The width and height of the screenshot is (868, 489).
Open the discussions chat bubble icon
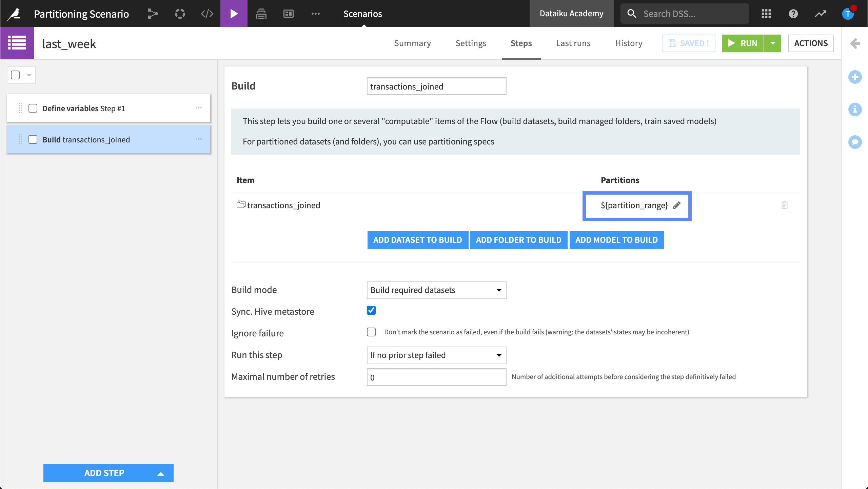click(x=855, y=142)
